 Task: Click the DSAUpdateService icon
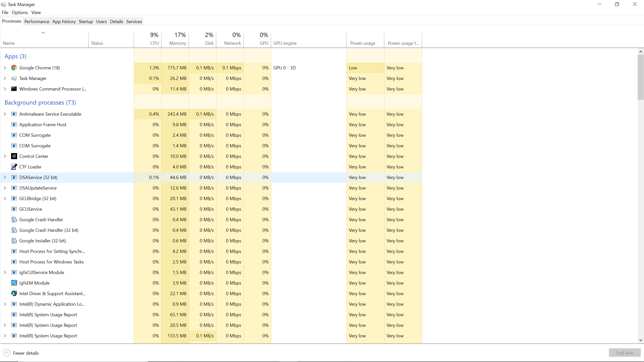pyautogui.click(x=14, y=188)
